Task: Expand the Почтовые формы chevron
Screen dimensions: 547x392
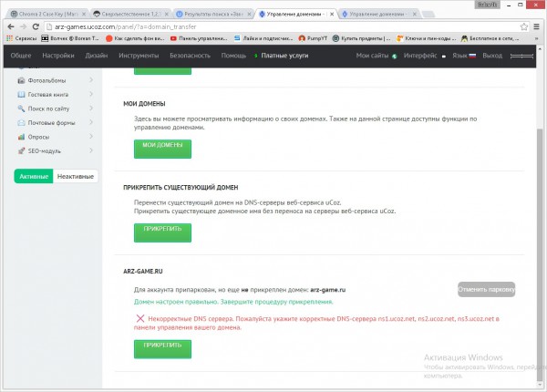Action: [91, 122]
